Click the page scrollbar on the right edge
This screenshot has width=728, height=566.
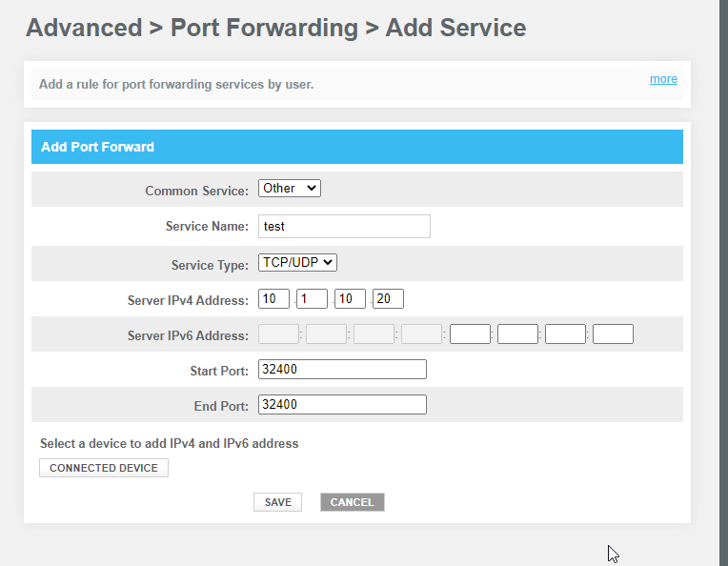pos(724,283)
